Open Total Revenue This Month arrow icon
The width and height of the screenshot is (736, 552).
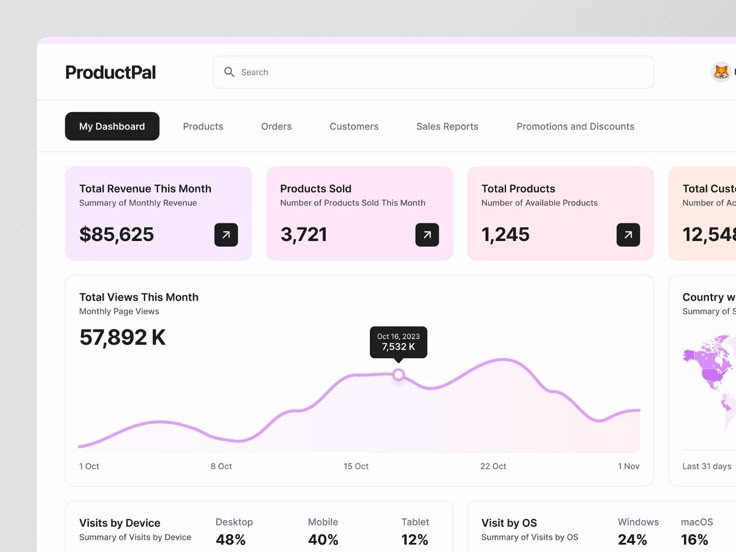tap(226, 235)
